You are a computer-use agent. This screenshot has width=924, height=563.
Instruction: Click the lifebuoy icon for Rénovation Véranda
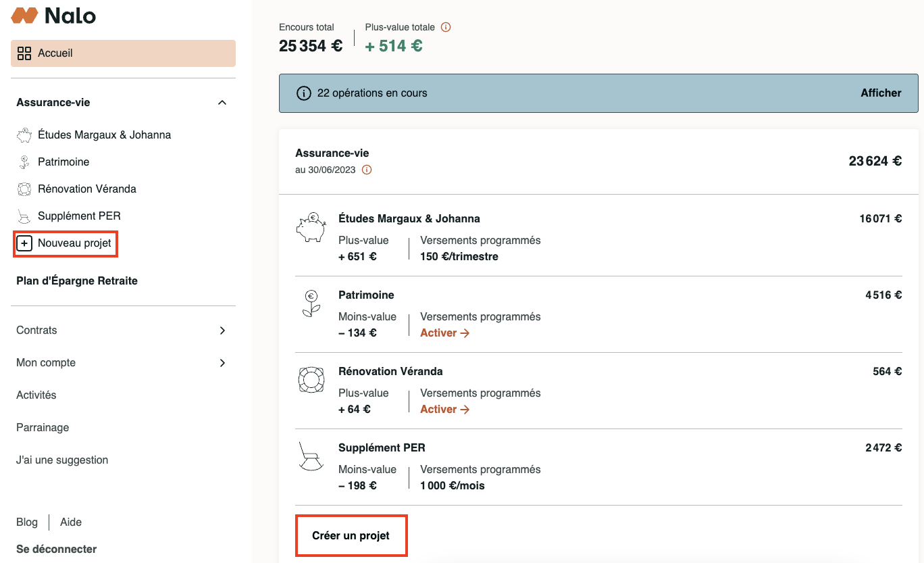[x=311, y=380]
